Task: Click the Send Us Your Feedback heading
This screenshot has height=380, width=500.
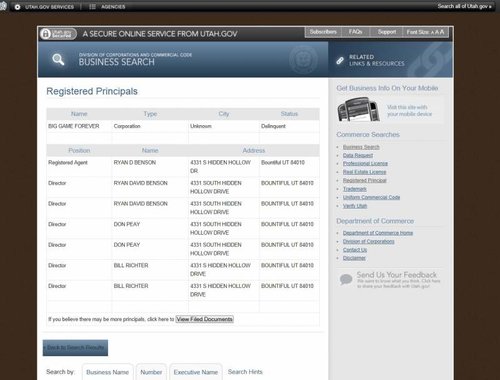Action: point(397,275)
